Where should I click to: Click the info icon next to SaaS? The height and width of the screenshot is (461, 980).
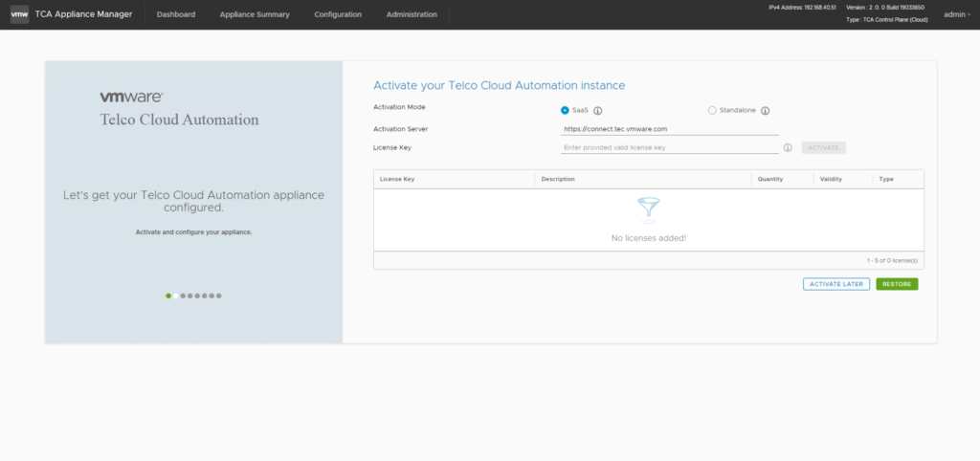tap(597, 111)
